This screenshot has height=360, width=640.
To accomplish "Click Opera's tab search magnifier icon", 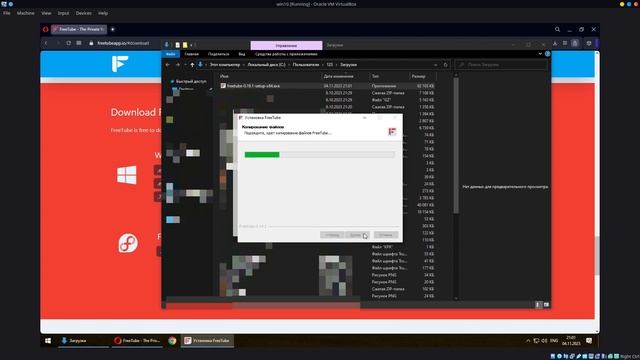I will (557, 29).
